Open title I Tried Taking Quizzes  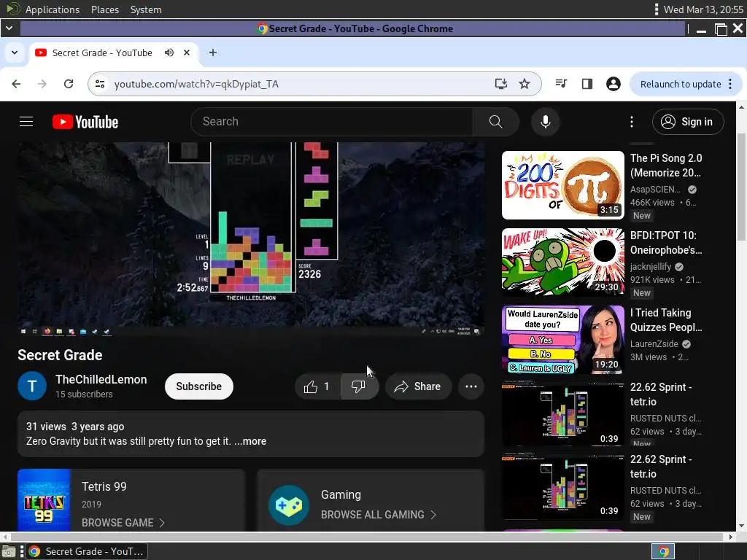666,320
